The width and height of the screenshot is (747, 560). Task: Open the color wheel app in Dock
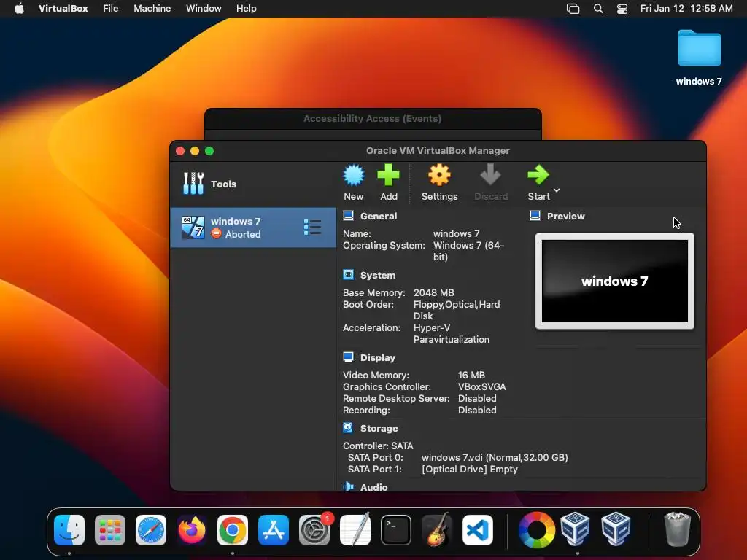(x=536, y=529)
